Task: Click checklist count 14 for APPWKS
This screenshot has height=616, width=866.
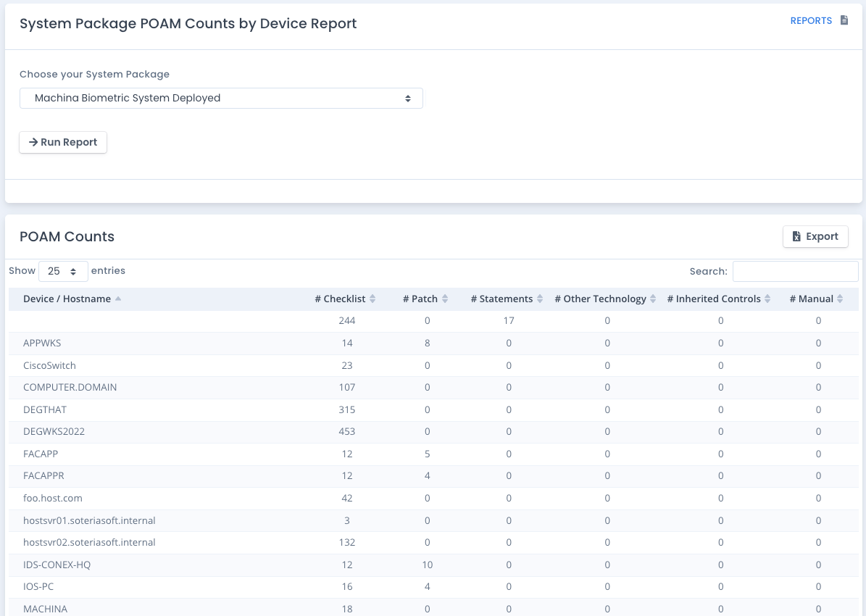Action: pyautogui.click(x=347, y=343)
